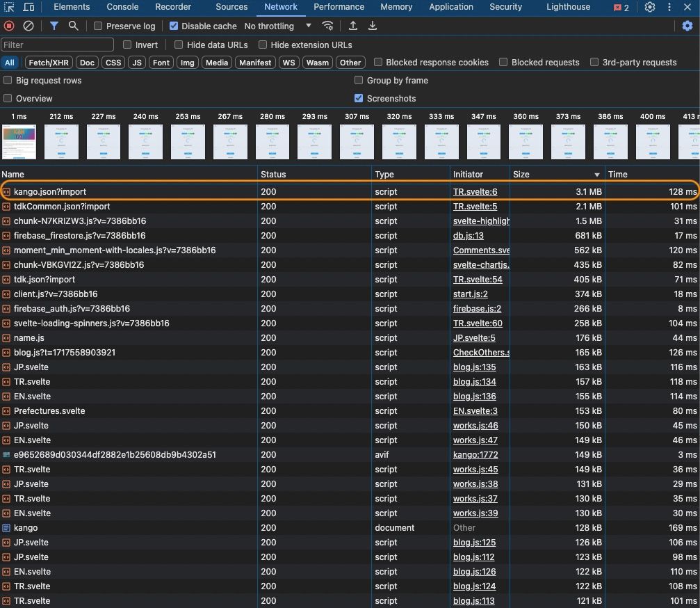Click the export HAR download icon
Image resolution: width=700 pixels, height=608 pixels.
coord(373,26)
